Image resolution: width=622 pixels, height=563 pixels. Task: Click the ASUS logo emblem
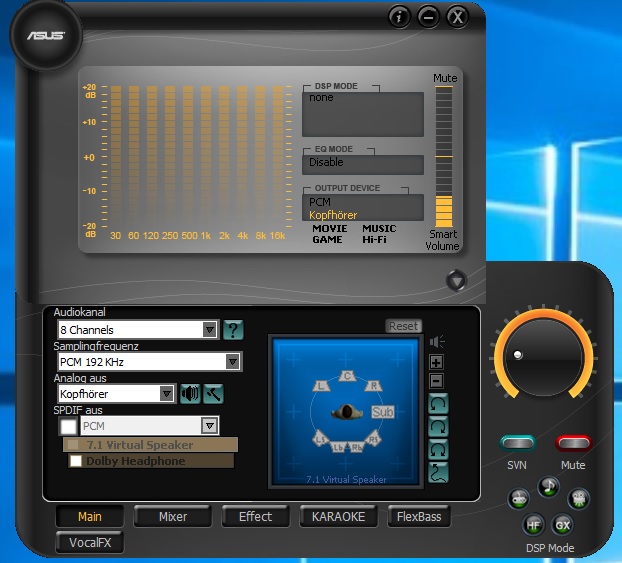tap(46, 35)
